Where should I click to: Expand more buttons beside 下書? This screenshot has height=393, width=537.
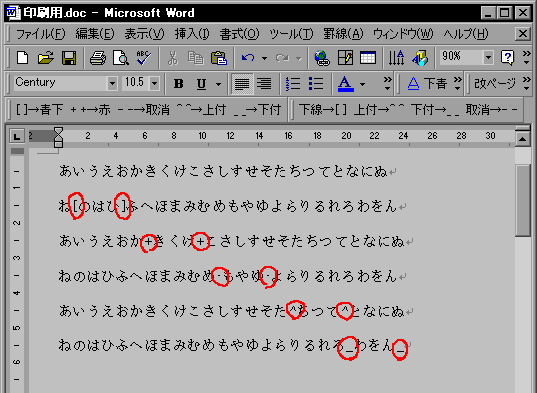[458, 84]
